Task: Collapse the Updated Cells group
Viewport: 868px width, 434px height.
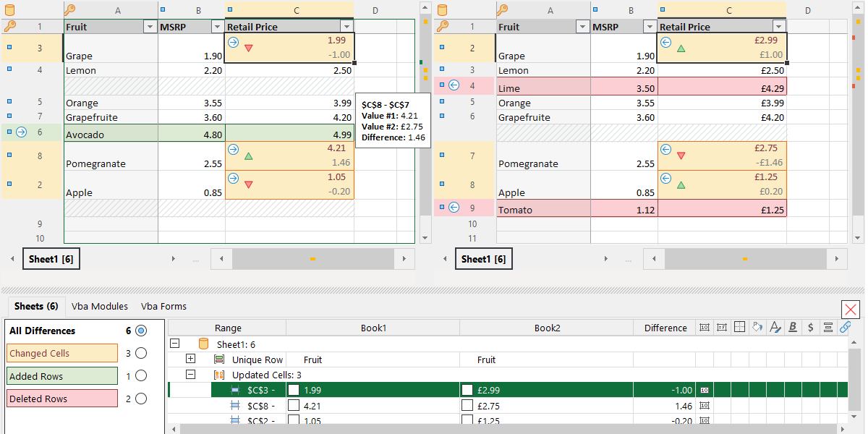Action: (x=190, y=375)
